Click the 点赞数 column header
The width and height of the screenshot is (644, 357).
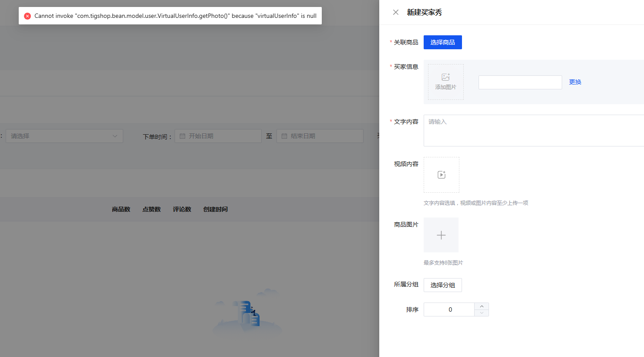coord(152,209)
